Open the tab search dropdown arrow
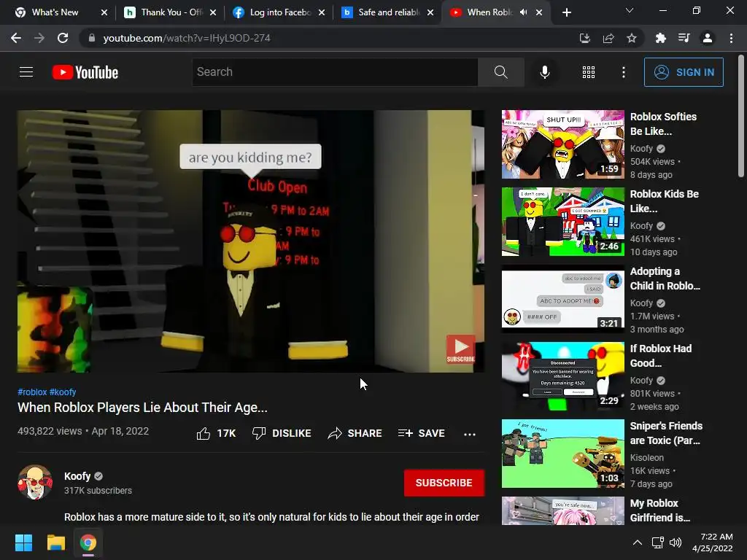 630,10
